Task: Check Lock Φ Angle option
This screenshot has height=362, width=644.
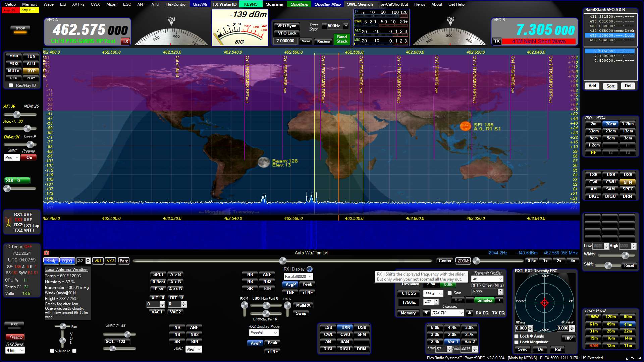Action: click(x=517, y=336)
